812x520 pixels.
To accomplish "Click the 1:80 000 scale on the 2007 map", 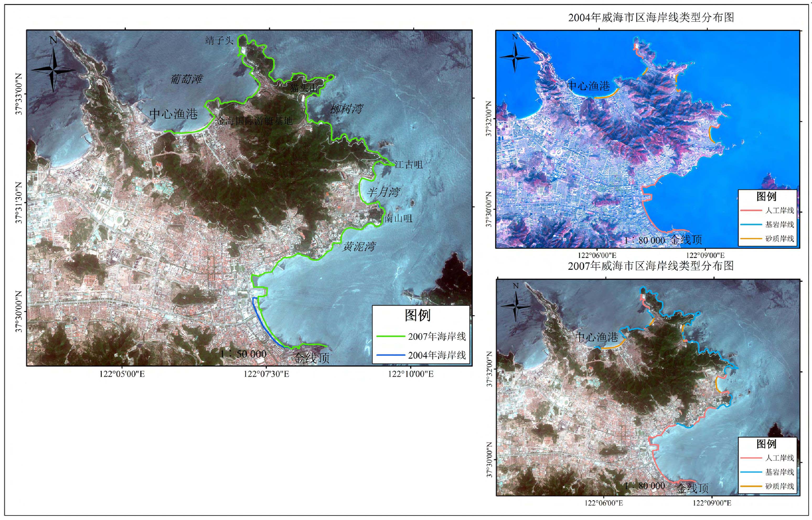I will [x=644, y=486].
